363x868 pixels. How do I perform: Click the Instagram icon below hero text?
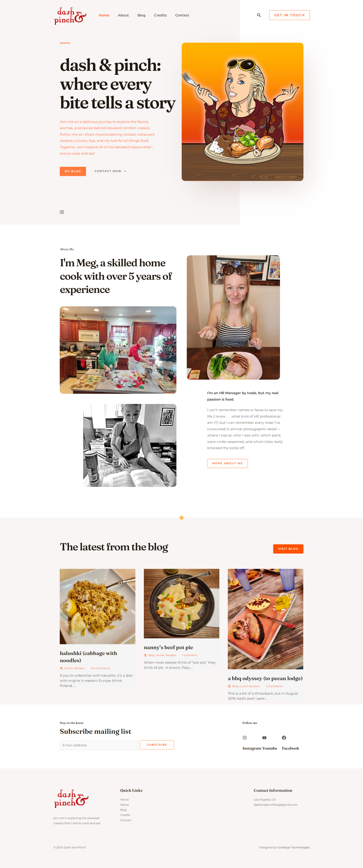[x=62, y=212]
